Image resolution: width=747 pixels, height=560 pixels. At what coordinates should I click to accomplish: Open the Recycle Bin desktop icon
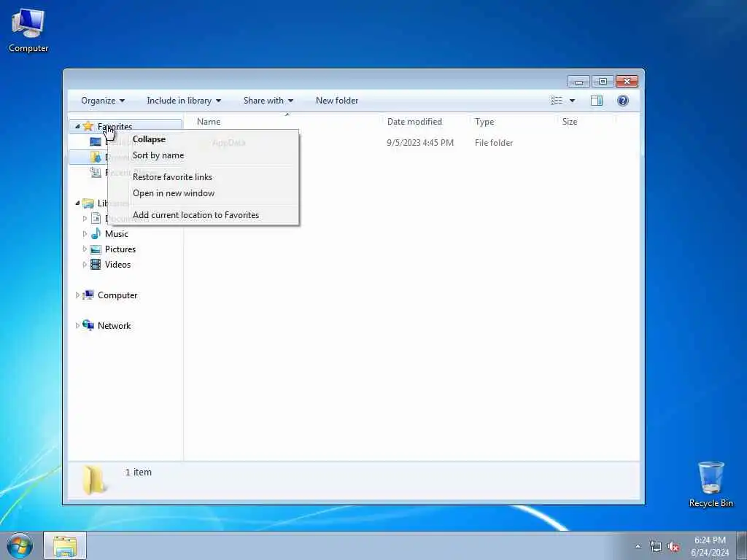coord(711,484)
